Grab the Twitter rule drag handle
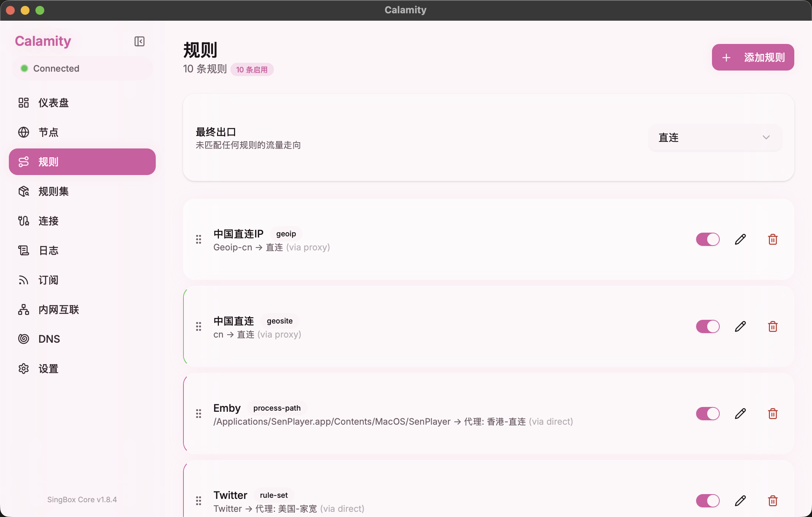This screenshot has height=517, width=812. click(x=199, y=500)
